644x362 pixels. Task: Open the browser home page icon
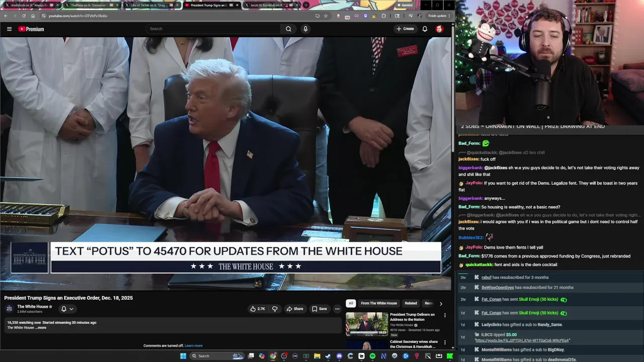point(33,16)
